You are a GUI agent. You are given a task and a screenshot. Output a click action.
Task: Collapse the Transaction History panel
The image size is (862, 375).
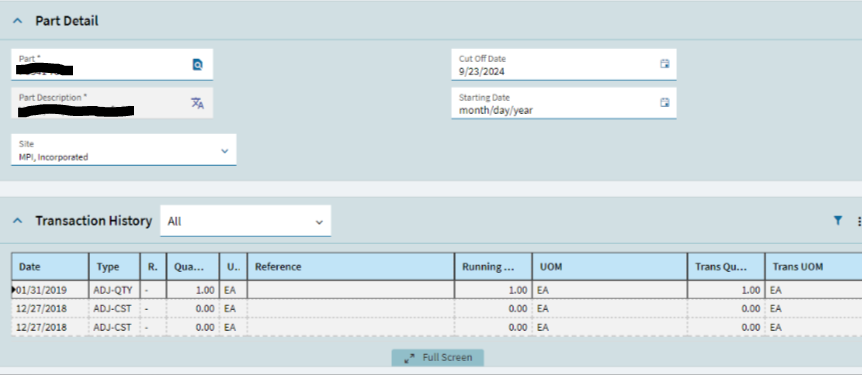[18, 220]
